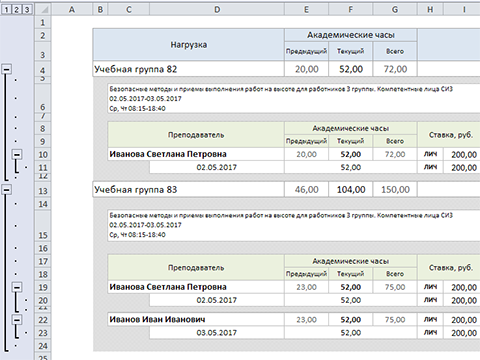Click Преподаватель header in row 8
480x360 pixels.
[x=196, y=135]
